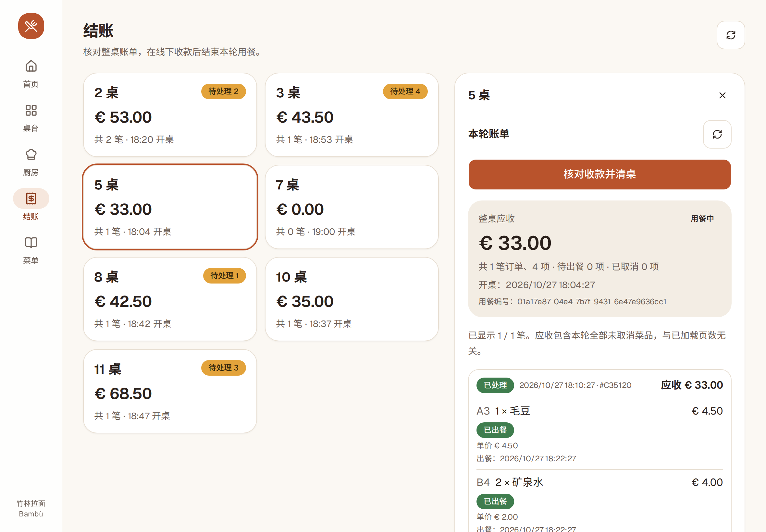766x532 pixels.
Task: Click € 4.00 price for 矿泉水
Action: 707,482
